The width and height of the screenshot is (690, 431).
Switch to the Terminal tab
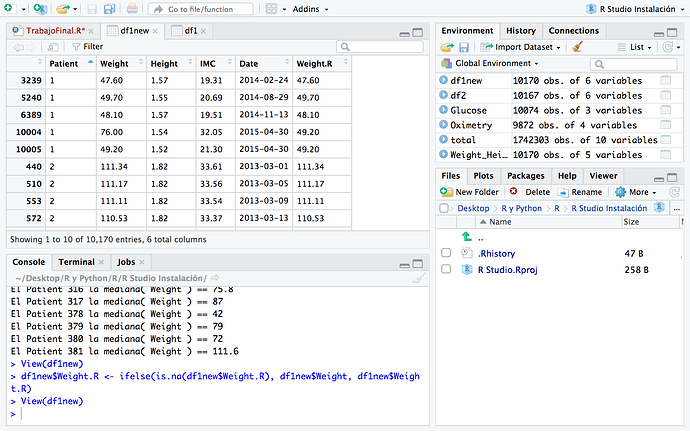point(76,262)
